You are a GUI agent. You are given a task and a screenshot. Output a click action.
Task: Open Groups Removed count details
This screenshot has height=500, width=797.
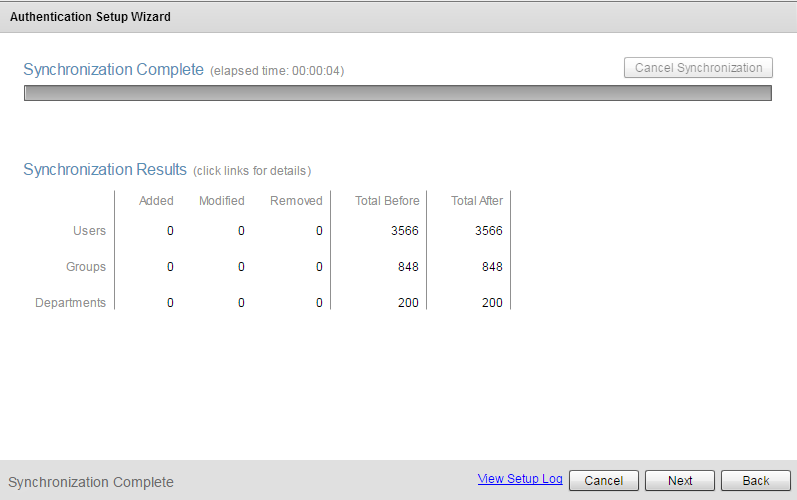[319, 267]
